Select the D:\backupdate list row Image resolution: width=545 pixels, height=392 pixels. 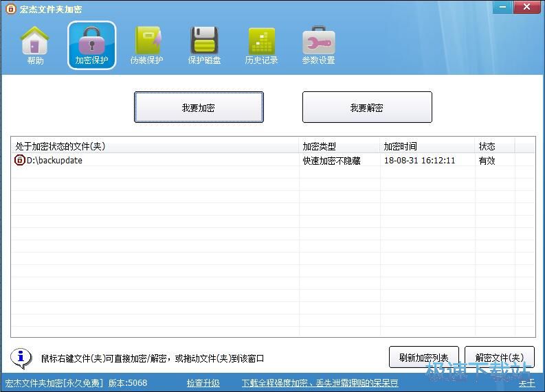point(273,161)
